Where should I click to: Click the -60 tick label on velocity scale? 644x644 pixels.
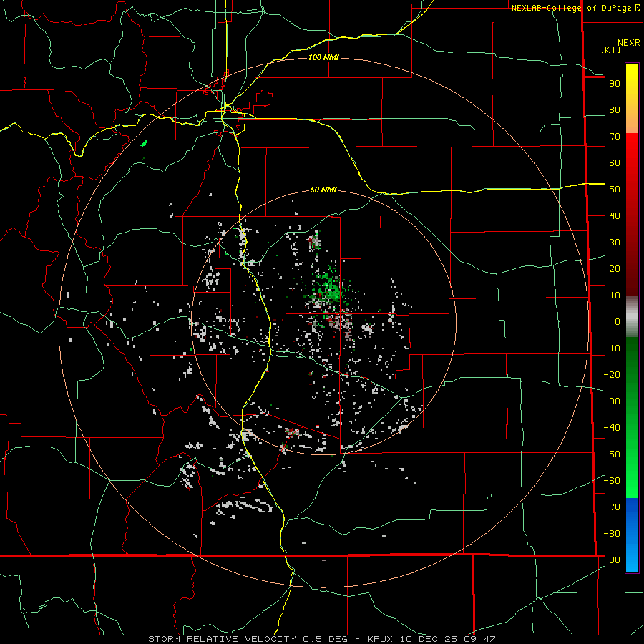(612, 481)
